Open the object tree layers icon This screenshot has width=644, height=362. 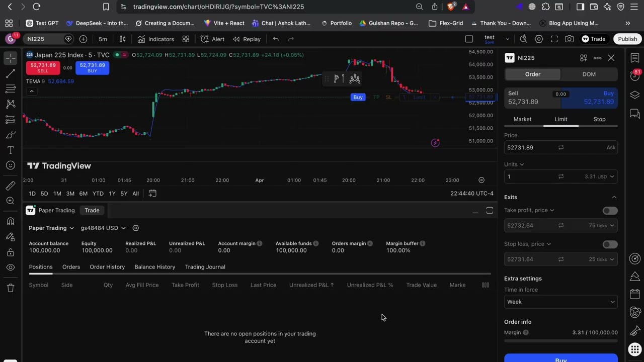click(x=635, y=95)
